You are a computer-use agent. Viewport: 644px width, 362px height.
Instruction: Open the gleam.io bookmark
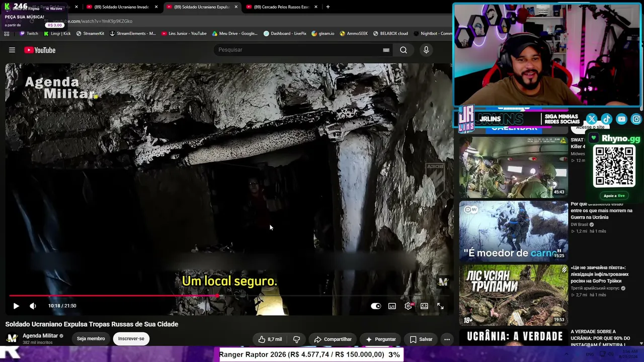(x=323, y=34)
